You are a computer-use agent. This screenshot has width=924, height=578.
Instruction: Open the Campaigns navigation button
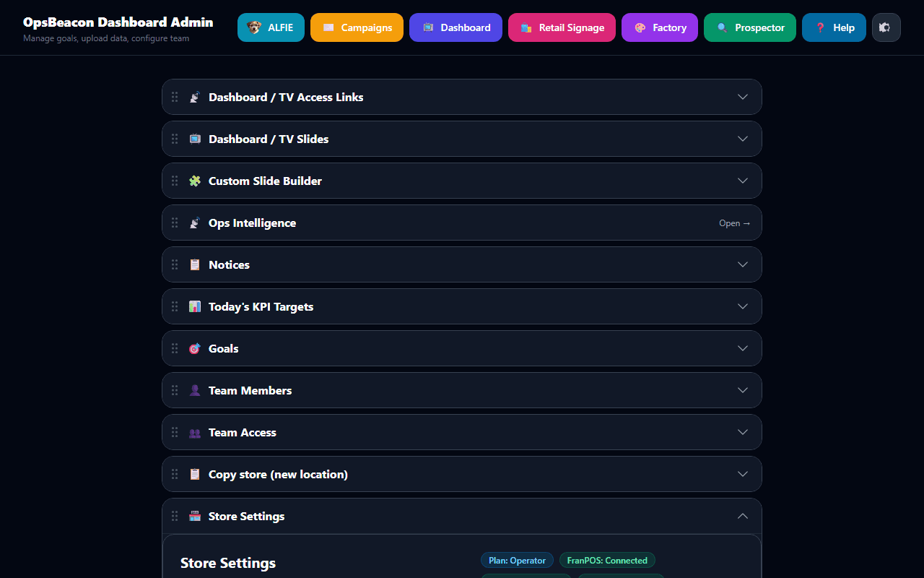coord(357,27)
